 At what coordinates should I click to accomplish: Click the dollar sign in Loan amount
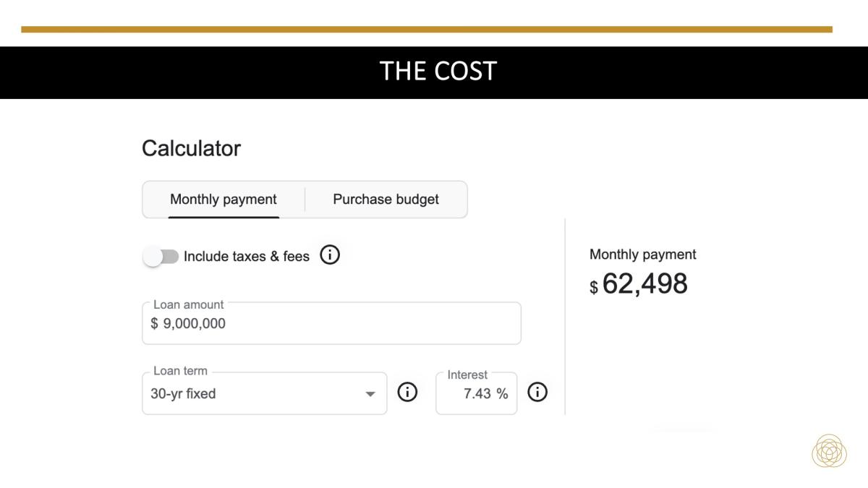click(x=154, y=324)
